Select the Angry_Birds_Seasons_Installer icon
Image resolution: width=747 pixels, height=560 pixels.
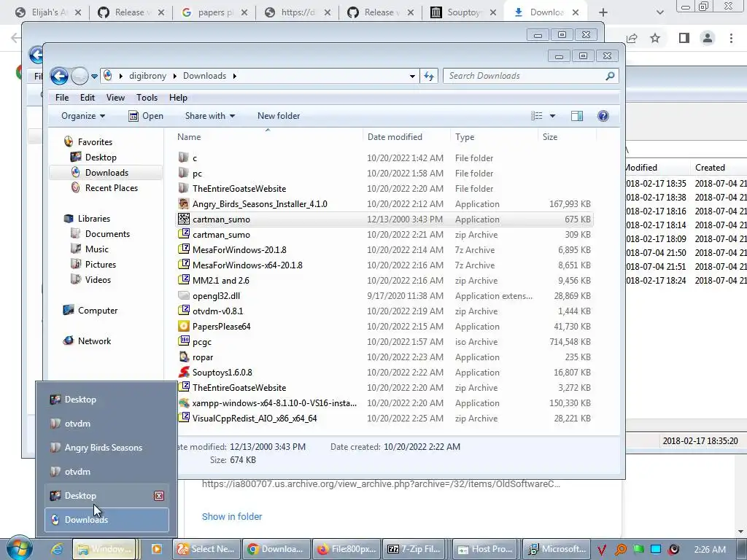point(183,204)
